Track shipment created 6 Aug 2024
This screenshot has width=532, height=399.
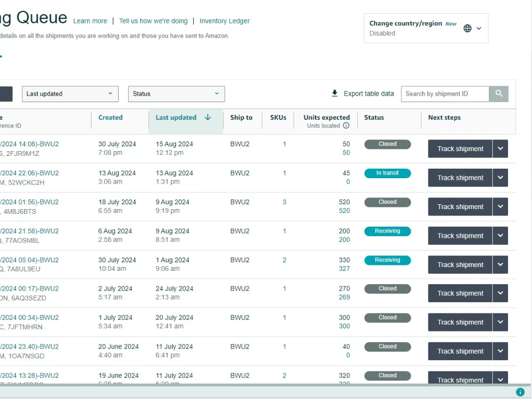pyautogui.click(x=460, y=236)
